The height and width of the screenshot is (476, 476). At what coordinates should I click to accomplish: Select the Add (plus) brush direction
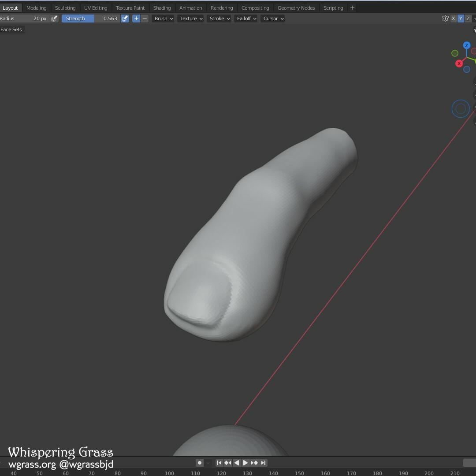tap(136, 19)
